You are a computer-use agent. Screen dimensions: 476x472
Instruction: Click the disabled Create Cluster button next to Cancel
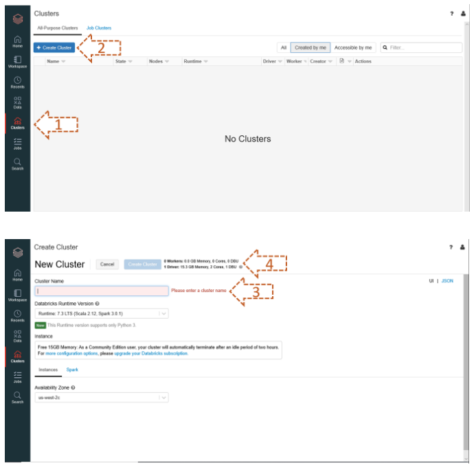point(142,265)
